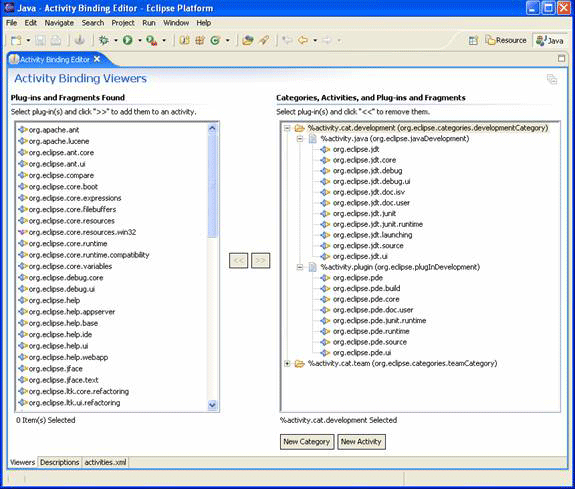The image size is (575, 489).
Task: Switch to the Viewers tab
Action: [22, 462]
